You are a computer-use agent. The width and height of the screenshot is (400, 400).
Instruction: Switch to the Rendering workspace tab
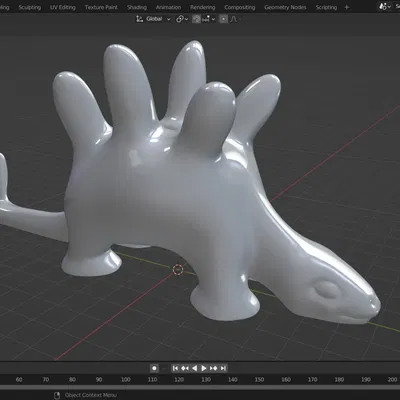(203, 7)
